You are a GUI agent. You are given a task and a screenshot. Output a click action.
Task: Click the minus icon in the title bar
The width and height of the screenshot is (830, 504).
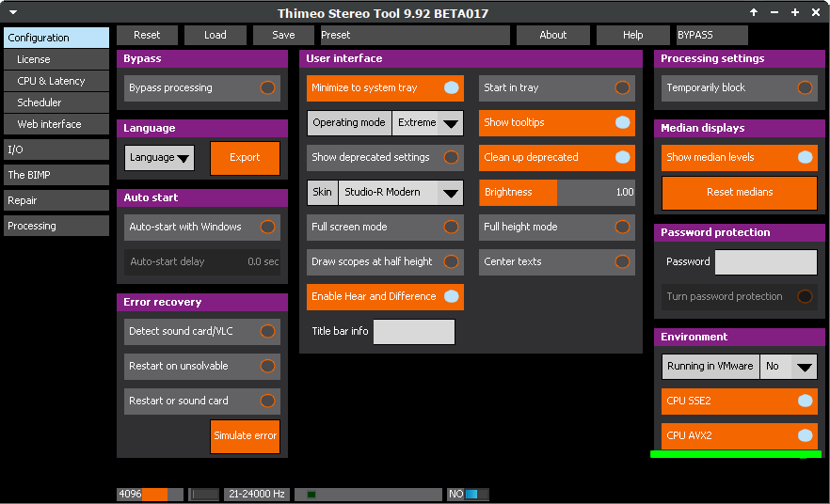coord(774,12)
